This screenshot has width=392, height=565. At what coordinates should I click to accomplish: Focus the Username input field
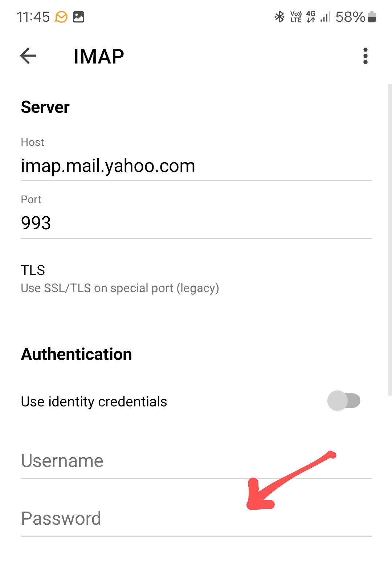pos(196,461)
